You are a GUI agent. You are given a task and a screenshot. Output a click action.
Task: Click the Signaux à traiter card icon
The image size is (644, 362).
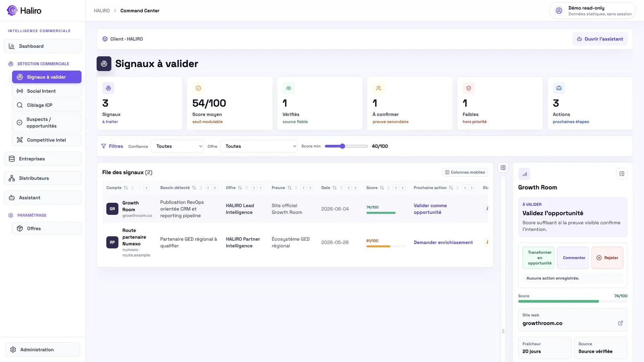108,88
